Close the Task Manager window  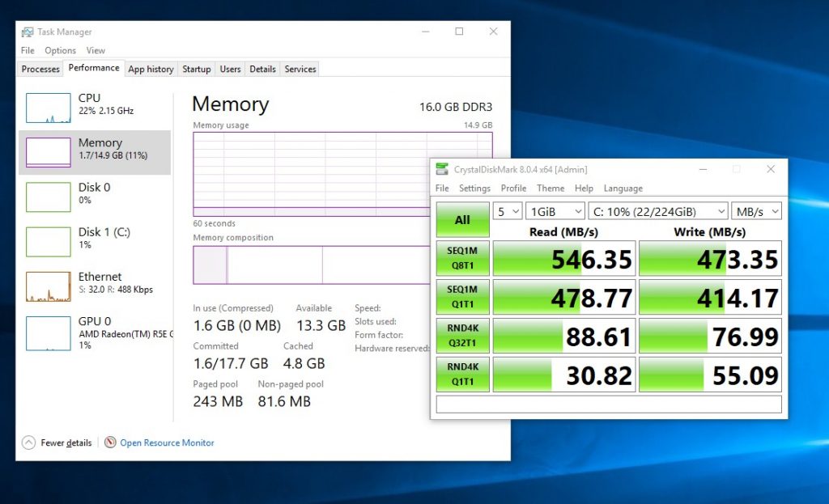point(493,32)
